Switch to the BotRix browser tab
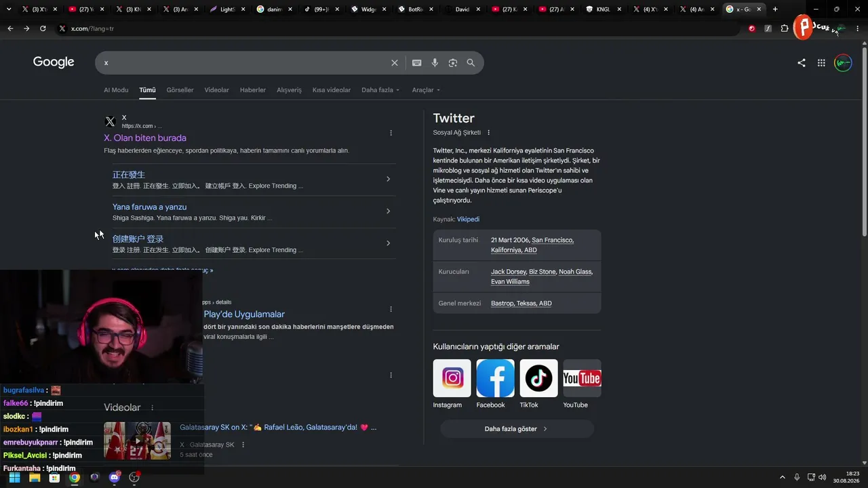 point(416,9)
